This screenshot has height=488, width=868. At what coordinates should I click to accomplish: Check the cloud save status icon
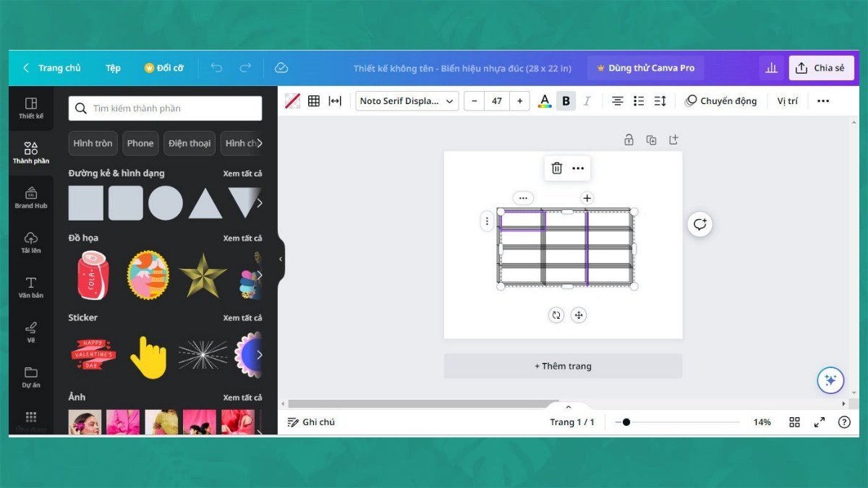click(281, 68)
